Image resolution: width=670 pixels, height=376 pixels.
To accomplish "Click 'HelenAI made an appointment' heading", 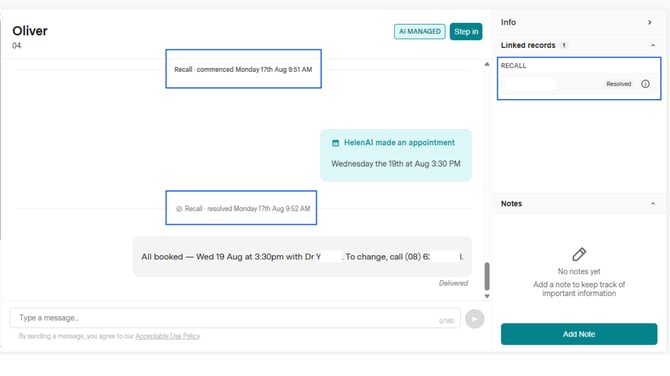I will (399, 143).
